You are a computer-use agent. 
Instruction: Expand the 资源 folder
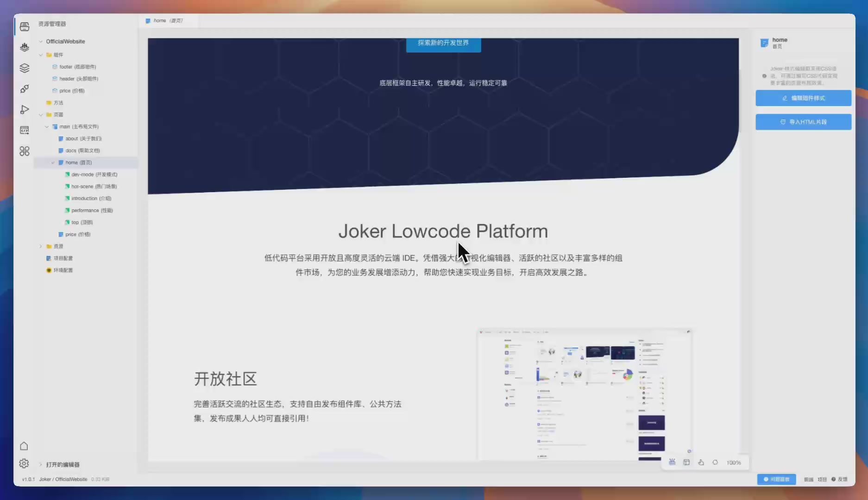41,246
